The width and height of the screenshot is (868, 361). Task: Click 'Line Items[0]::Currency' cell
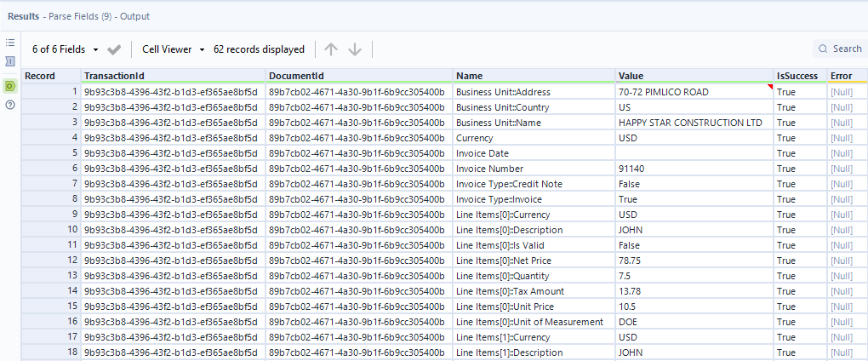534,215
